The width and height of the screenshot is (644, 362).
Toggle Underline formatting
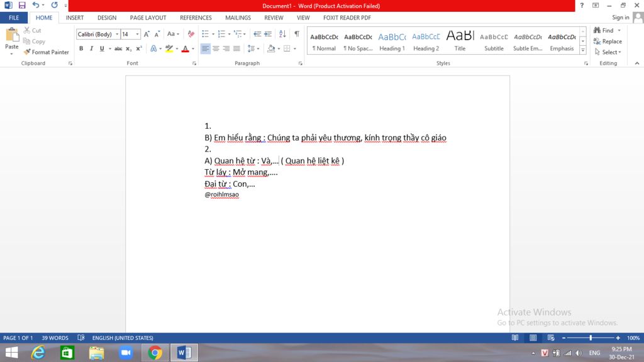[x=102, y=49]
